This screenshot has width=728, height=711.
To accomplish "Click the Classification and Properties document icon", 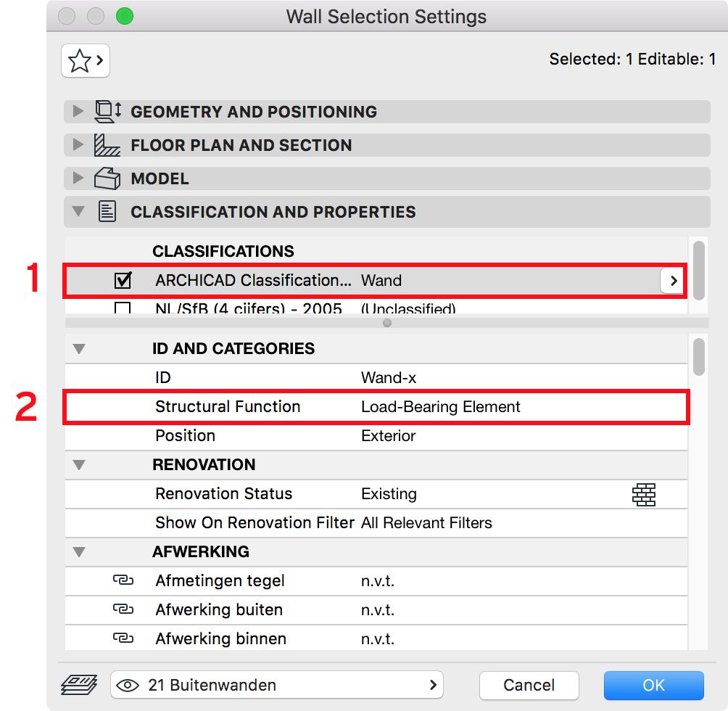I will tap(107, 212).
